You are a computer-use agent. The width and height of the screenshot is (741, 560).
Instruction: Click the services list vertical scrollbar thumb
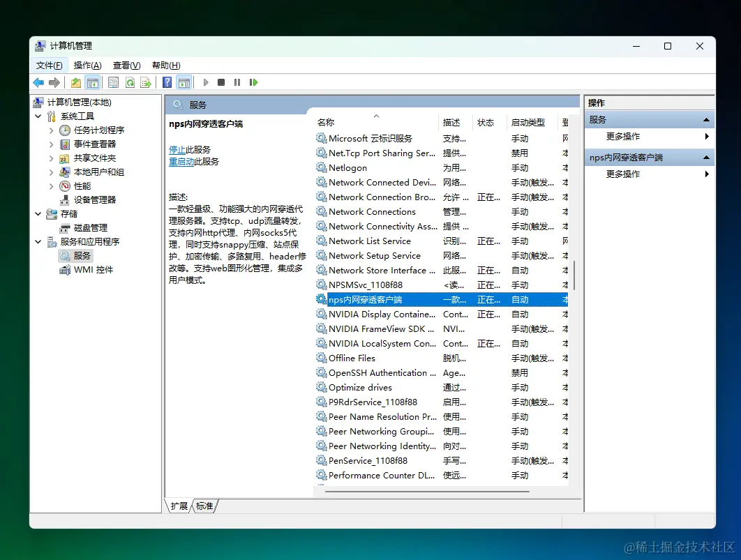[x=574, y=275]
